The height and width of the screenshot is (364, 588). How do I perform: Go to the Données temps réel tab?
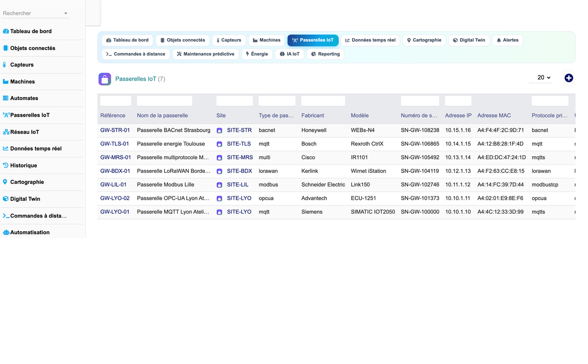[370, 40]
